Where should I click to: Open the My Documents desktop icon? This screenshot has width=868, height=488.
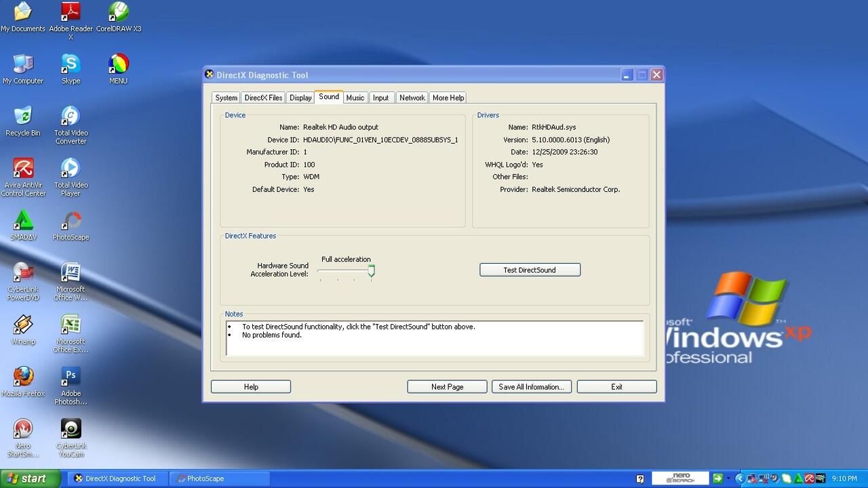[23, 18]
